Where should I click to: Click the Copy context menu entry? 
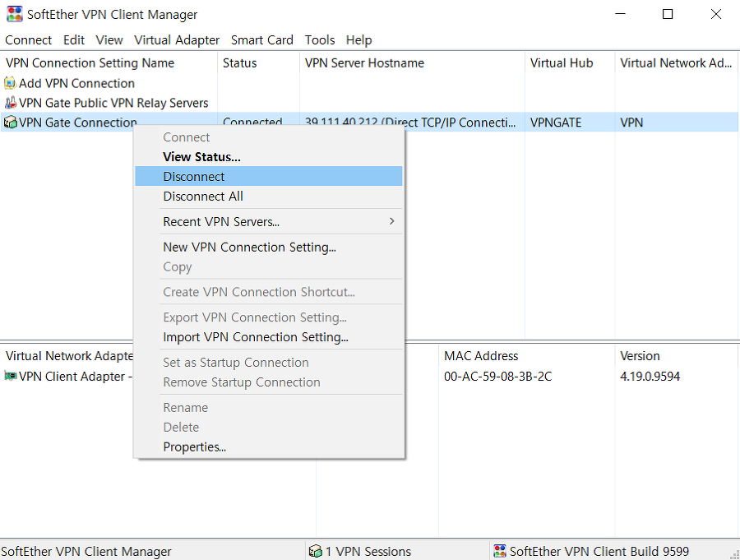pos(269,266)
